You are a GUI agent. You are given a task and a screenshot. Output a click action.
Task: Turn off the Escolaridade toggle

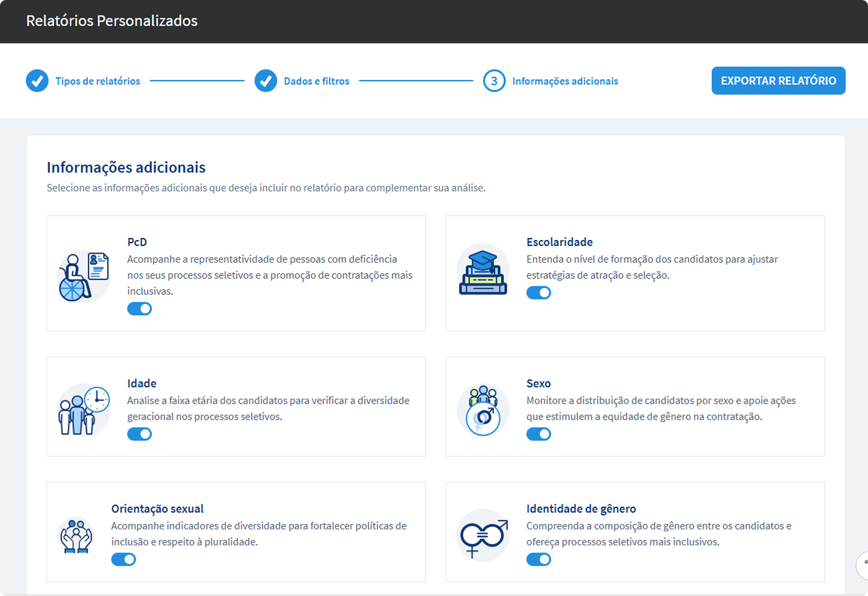point(538,293)
